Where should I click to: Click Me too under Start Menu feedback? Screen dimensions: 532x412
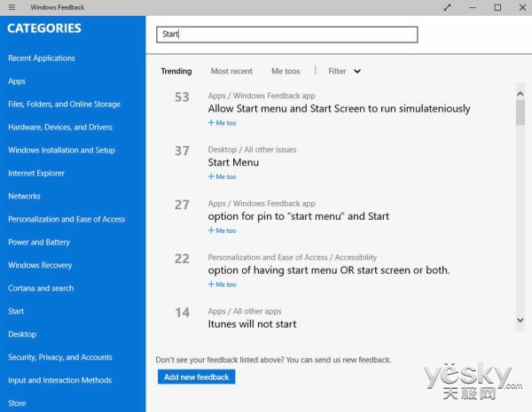pos(222,176)
